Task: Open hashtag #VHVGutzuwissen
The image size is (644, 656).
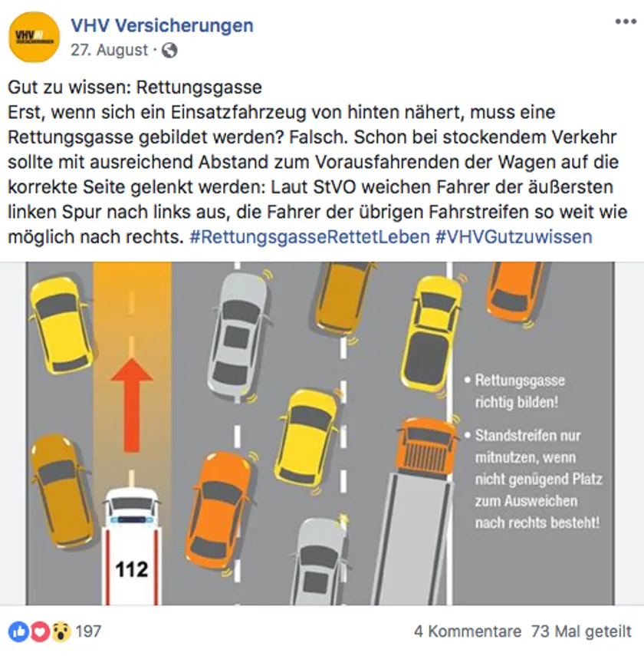Action: point(514,237)
